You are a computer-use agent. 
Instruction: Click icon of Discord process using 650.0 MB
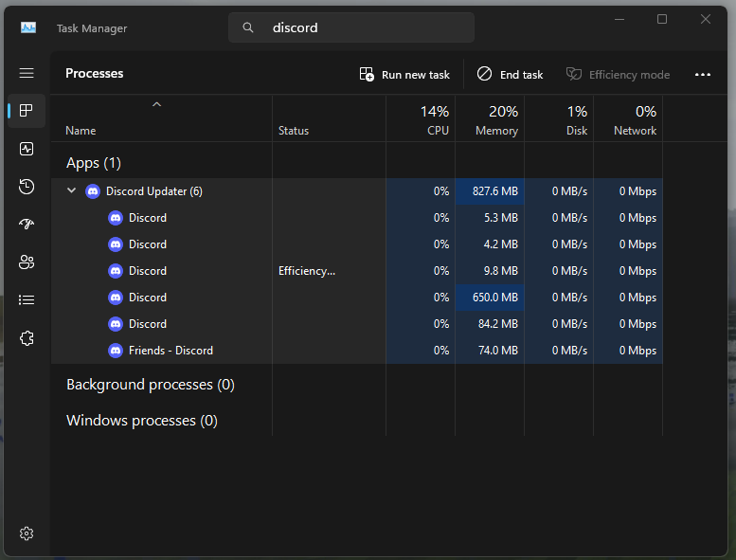(x=116, y=298)
